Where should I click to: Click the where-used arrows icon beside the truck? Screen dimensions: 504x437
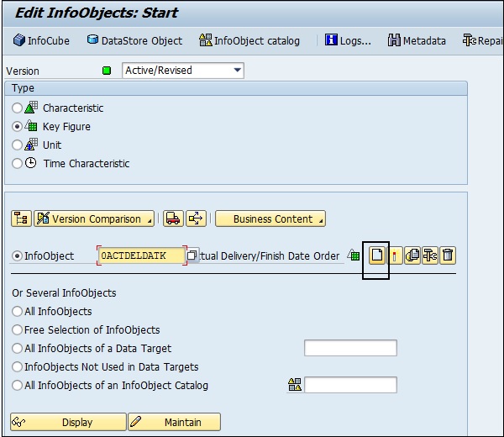click(x=196, y=218)
